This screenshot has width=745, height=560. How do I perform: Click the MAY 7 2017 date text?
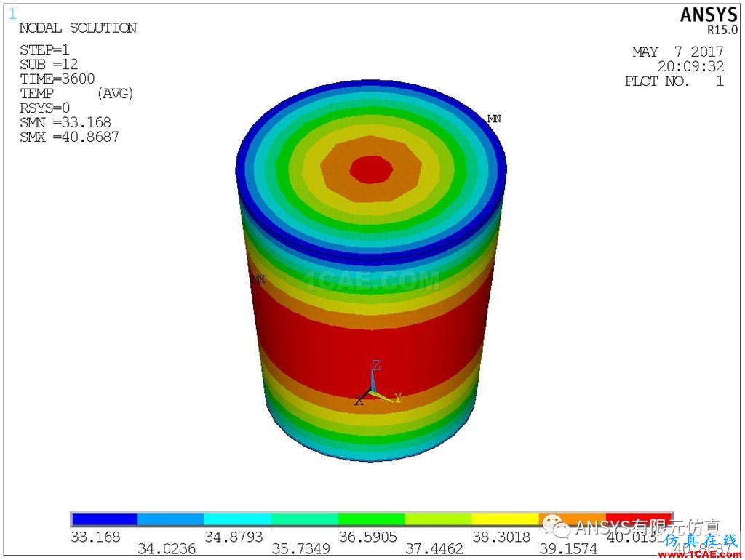pyautogui.click(x=677, y=52)
